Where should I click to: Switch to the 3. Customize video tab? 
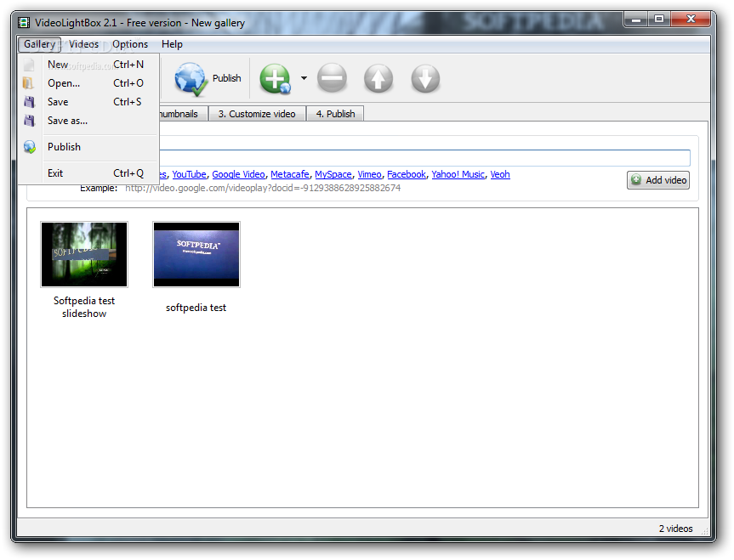[x=257, y=114]
